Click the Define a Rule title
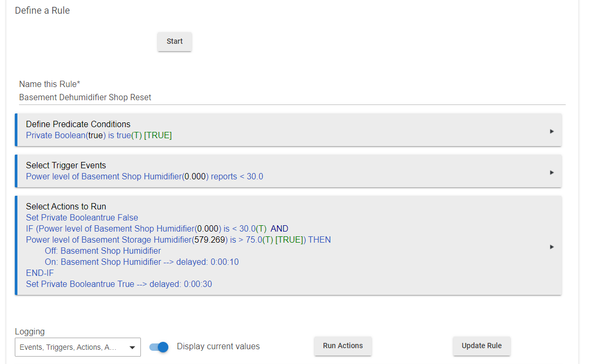 click(43, 11)
